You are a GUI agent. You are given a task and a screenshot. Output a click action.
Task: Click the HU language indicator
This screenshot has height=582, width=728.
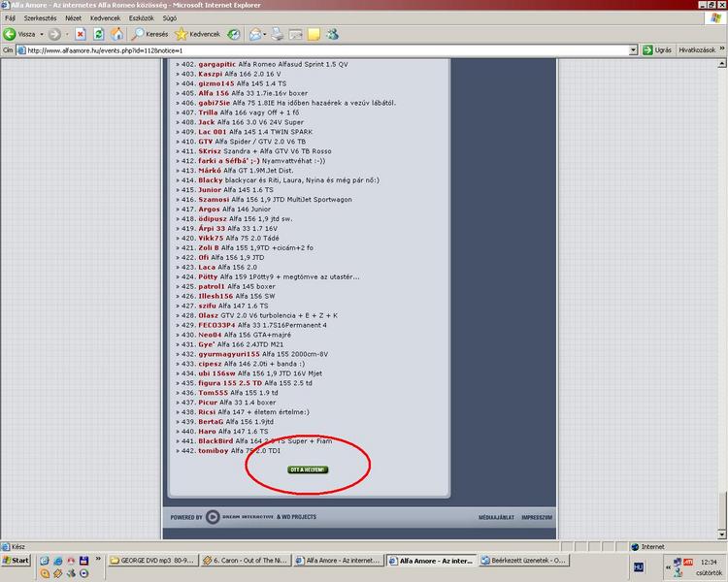639,567
